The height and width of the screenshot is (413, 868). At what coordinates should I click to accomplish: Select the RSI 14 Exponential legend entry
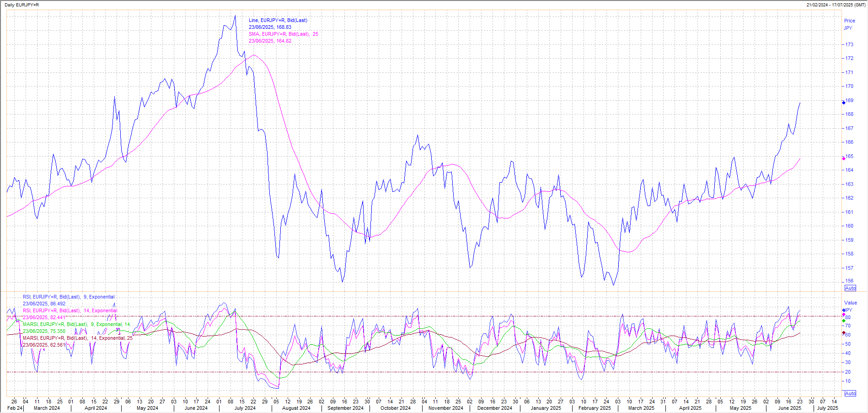[x=70, y=310]
